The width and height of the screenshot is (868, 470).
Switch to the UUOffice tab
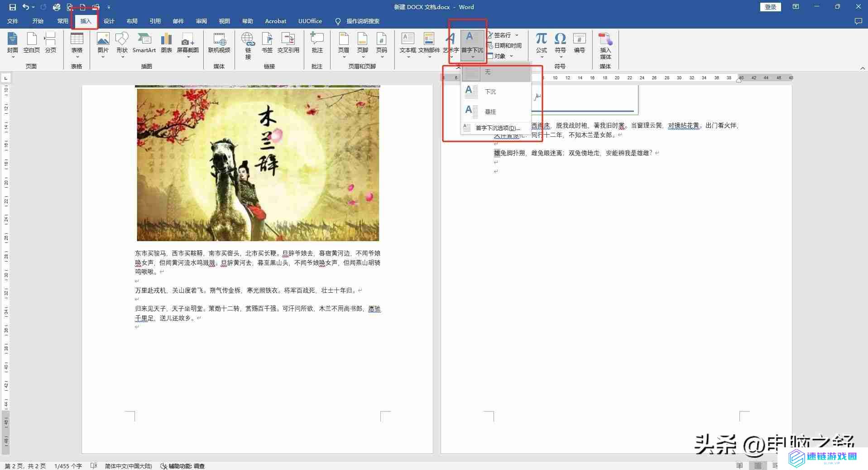310,21
